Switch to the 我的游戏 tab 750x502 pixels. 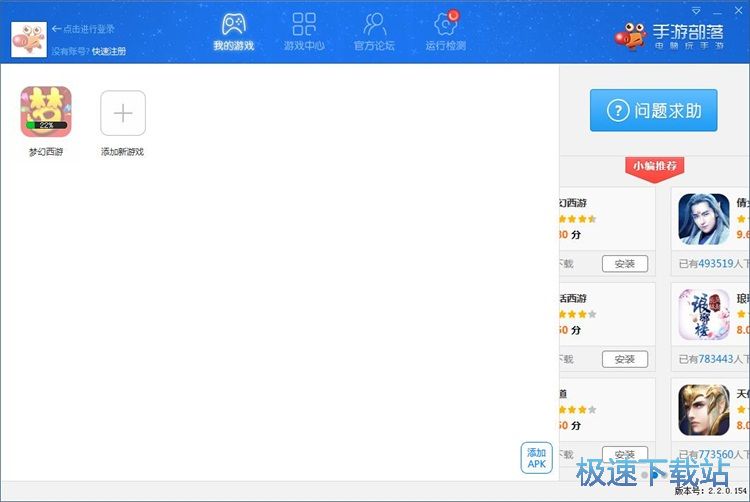click(x=233, y=32)
